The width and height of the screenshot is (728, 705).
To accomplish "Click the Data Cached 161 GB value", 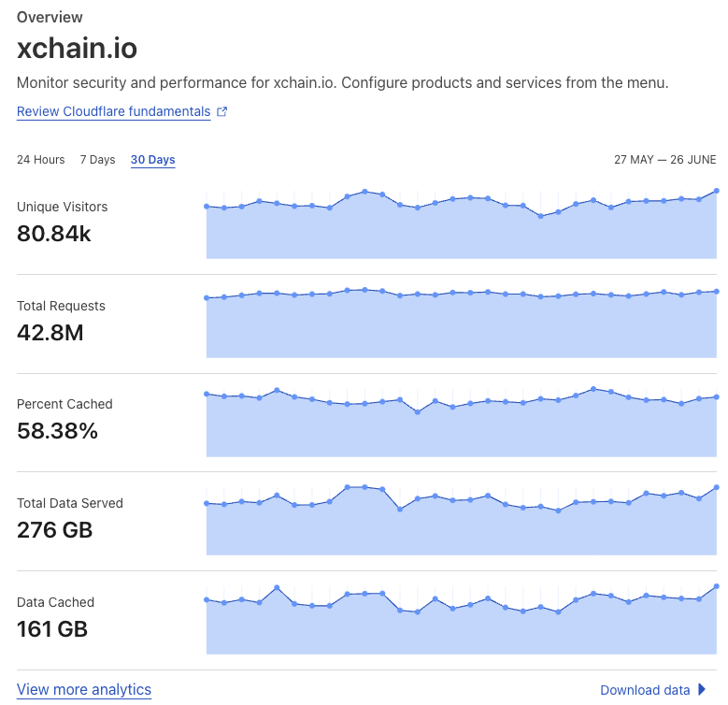I will [x=52, y=629].
